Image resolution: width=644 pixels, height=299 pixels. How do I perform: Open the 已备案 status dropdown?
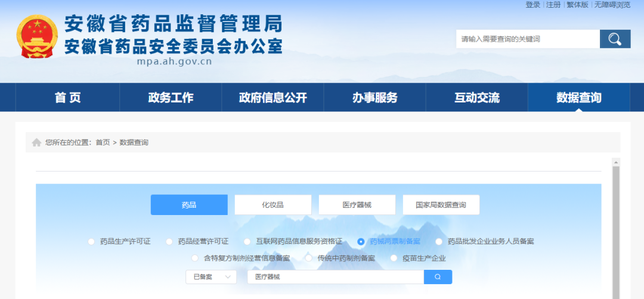coord(211,277)
